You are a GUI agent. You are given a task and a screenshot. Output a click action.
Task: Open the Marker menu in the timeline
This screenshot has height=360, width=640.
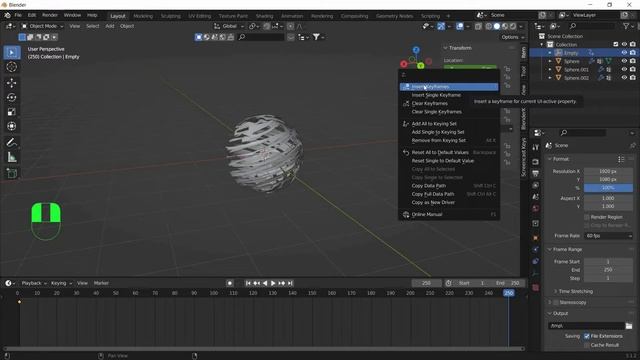click(101, 283)
